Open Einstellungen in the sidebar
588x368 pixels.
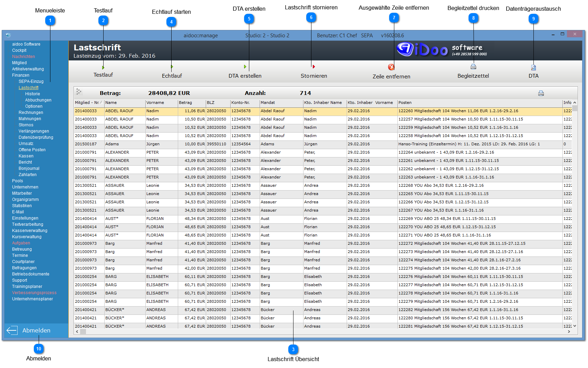click(25, 218)
